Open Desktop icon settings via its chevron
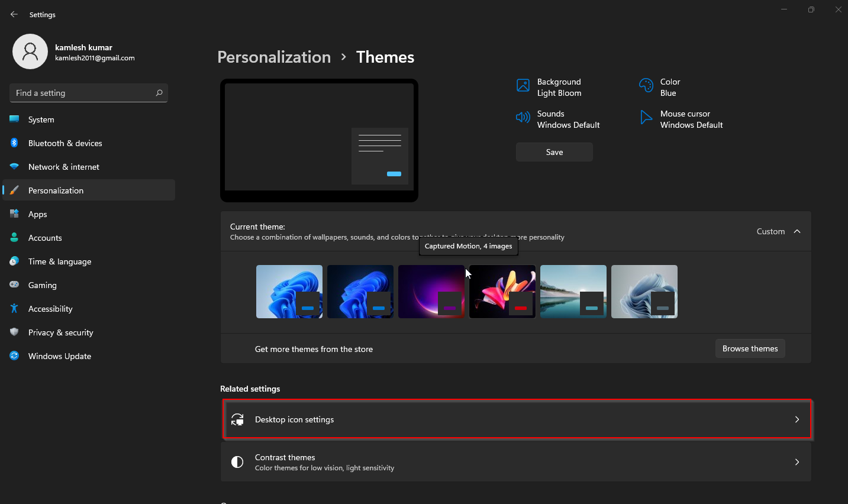The width and height of the screenshot is (848, 504). (x=797, y=419)
